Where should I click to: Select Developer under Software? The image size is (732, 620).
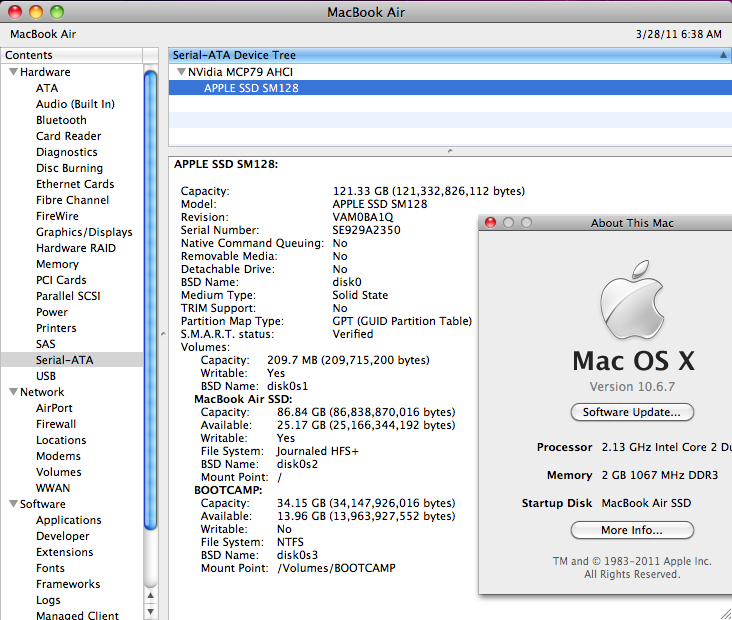[63, 536]
